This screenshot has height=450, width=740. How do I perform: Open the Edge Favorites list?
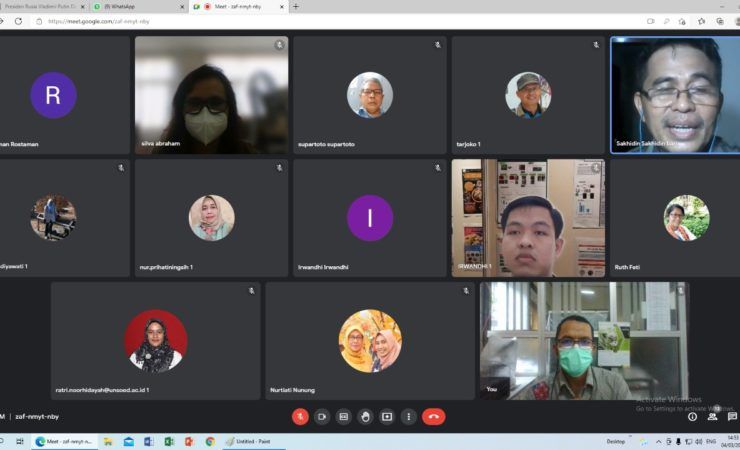[x=702, y=21]
